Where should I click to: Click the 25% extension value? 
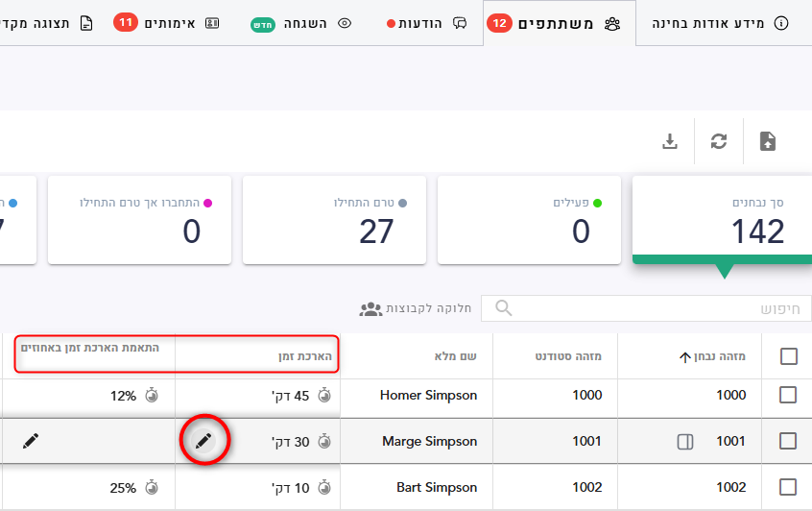click(x=123, y=488)
